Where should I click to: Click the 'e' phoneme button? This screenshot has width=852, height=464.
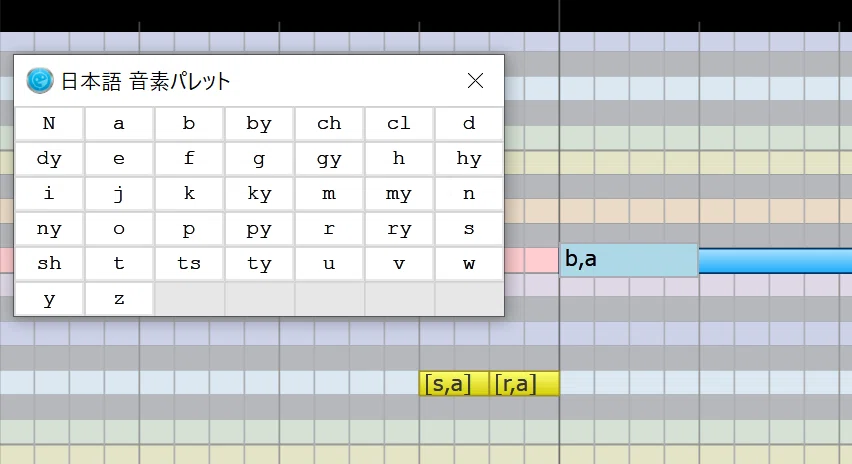(x=119, y=159)
